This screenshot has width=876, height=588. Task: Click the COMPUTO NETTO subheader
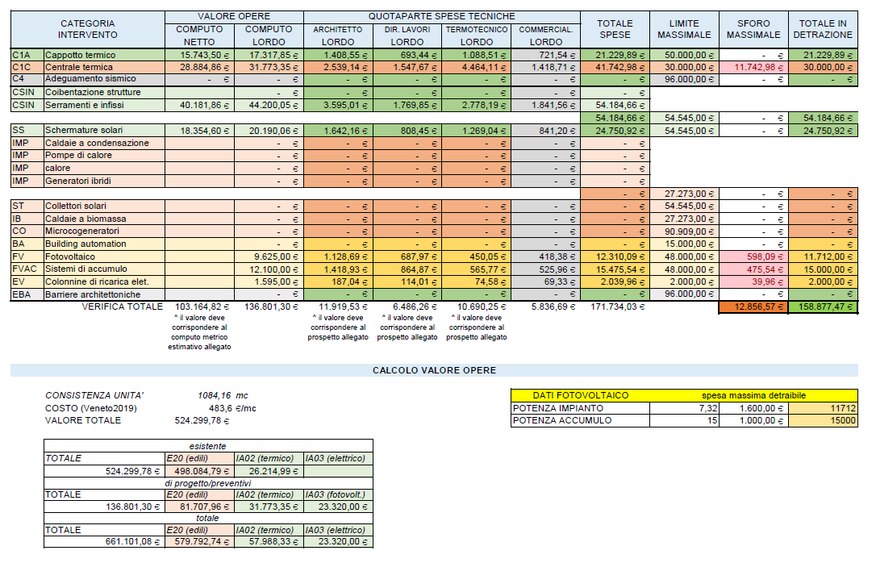(x=199, y=35)
